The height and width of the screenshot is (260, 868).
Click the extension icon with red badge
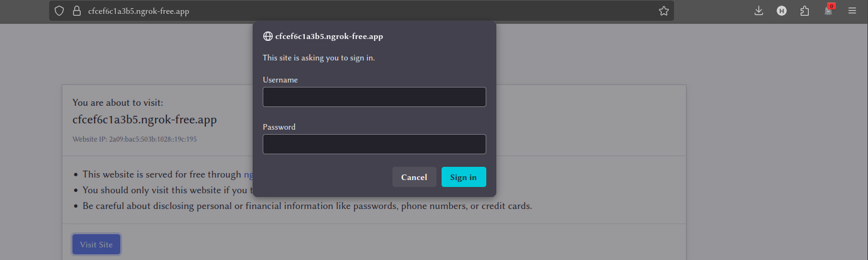tap(829, 10)
